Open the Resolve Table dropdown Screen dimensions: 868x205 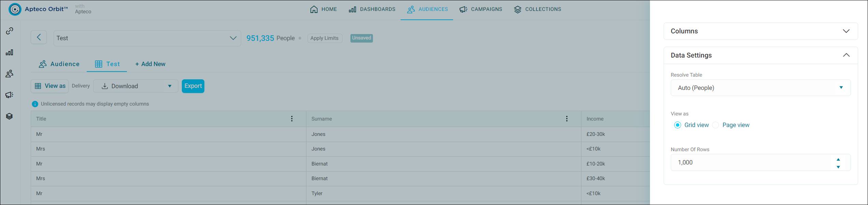coord(761,88)
